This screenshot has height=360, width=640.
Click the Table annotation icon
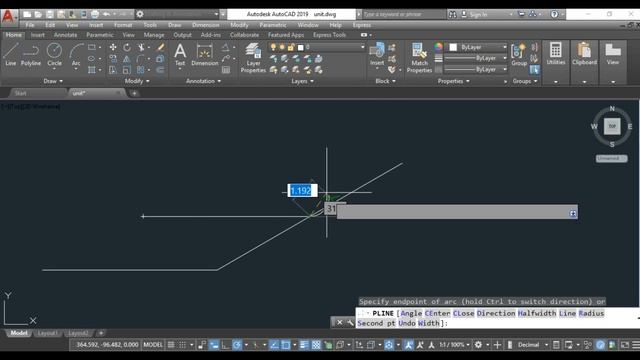click(226, 70)
